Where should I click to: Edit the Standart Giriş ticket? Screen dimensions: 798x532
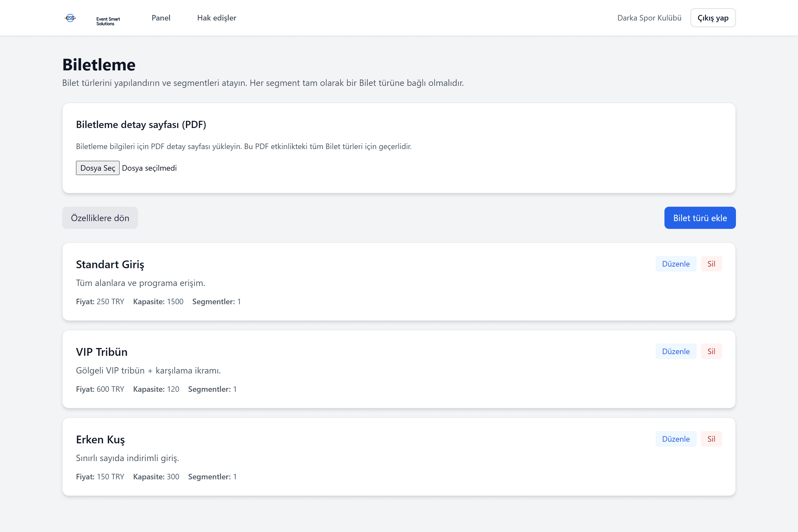676,264
